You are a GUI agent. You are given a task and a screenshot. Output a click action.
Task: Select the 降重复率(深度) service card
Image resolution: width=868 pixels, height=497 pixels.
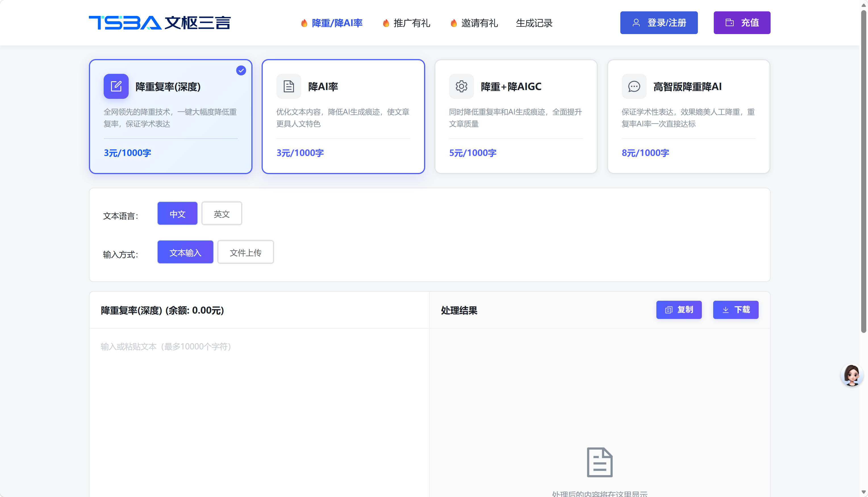pos(171,116)
